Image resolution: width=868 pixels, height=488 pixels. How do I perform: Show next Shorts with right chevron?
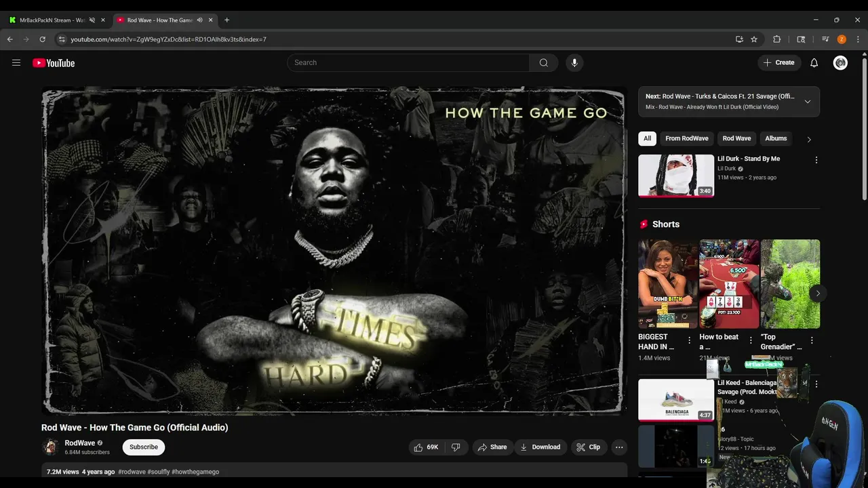point(818,293)
